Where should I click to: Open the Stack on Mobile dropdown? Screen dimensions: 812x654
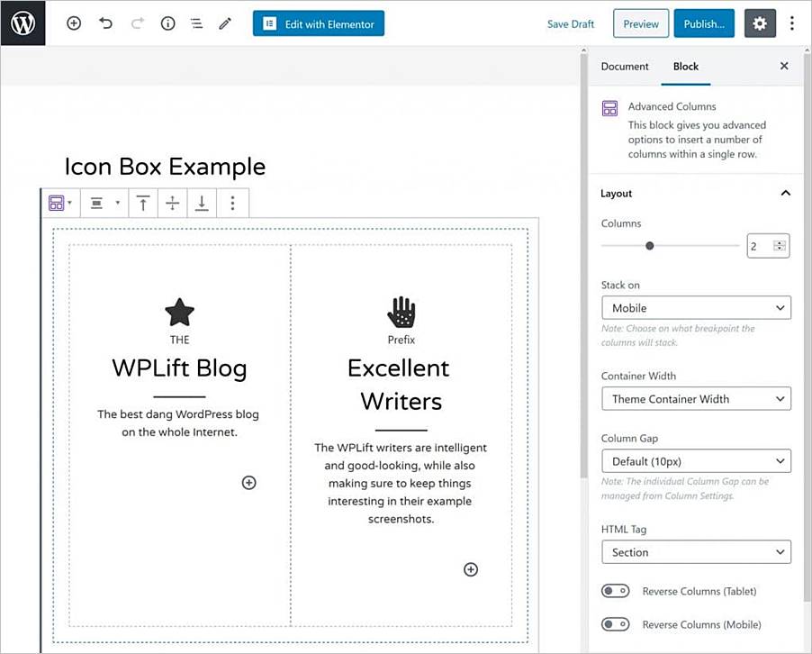tap(696, 308)
